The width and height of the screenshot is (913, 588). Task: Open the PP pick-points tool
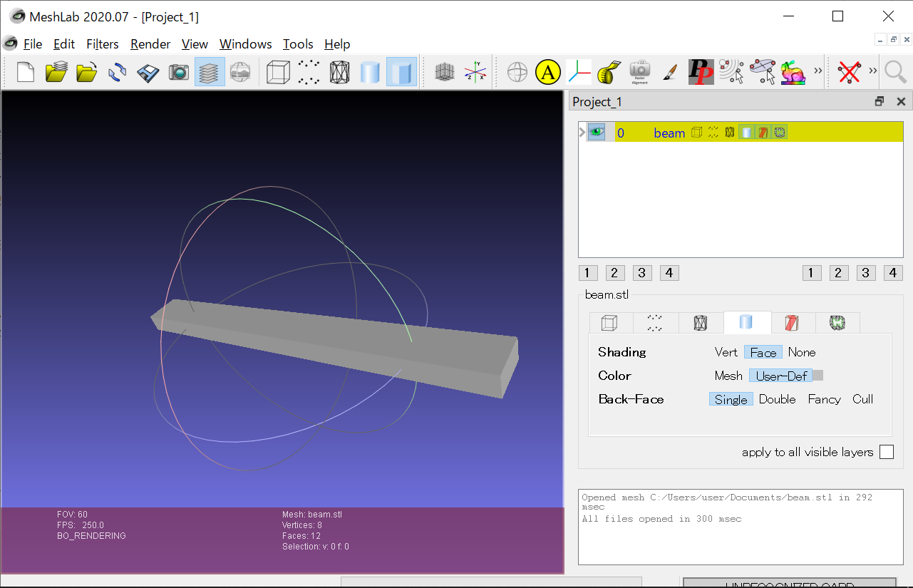[x=701, y=72]
